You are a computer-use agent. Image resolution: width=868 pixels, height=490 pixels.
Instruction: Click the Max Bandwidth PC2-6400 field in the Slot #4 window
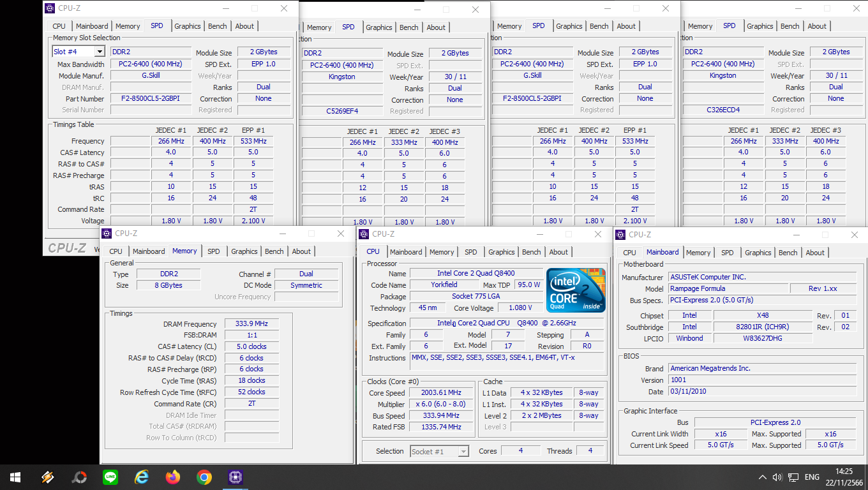tap(151, 64)
